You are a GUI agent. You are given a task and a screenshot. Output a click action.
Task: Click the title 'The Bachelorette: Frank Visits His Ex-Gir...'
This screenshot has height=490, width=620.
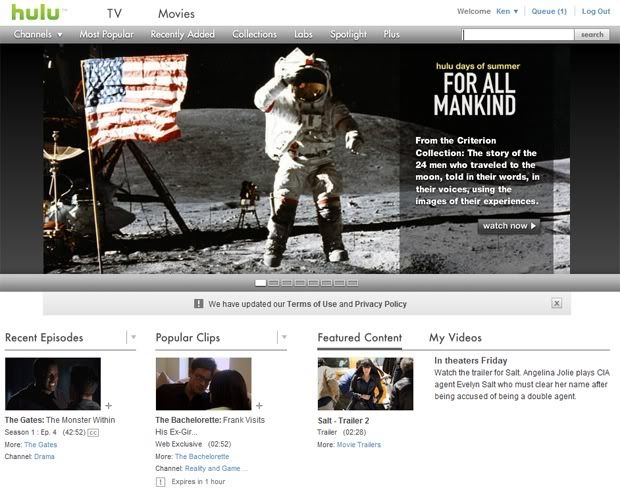[x=210, y=426]
